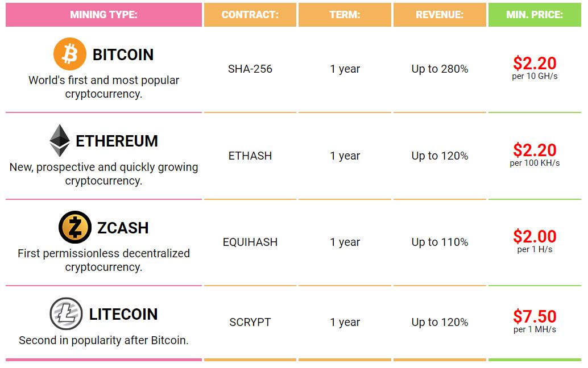Click the $2.00 Zcash price

[x=535, y=236]
